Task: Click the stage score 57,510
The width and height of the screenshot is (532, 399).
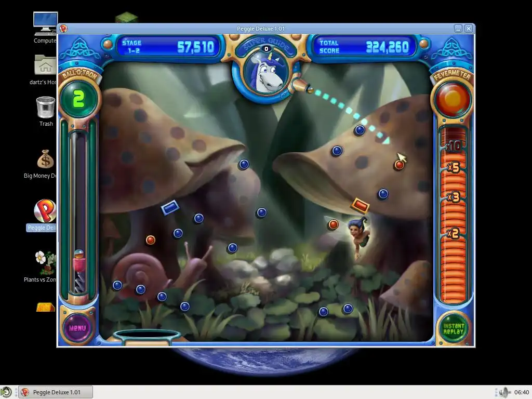Action: 196,47
